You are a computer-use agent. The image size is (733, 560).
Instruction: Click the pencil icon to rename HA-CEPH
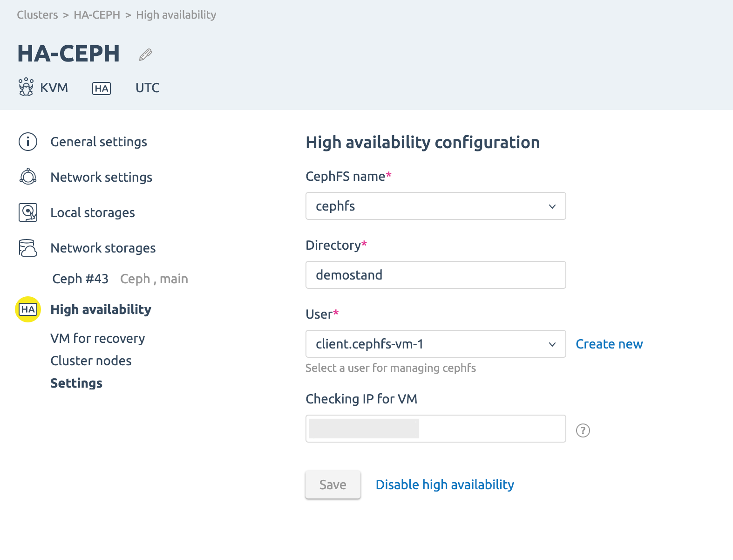(x=146, y=55)
